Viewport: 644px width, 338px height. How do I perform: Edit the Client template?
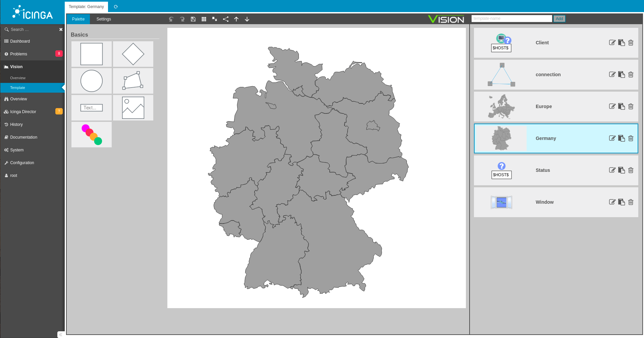[612, 43]
